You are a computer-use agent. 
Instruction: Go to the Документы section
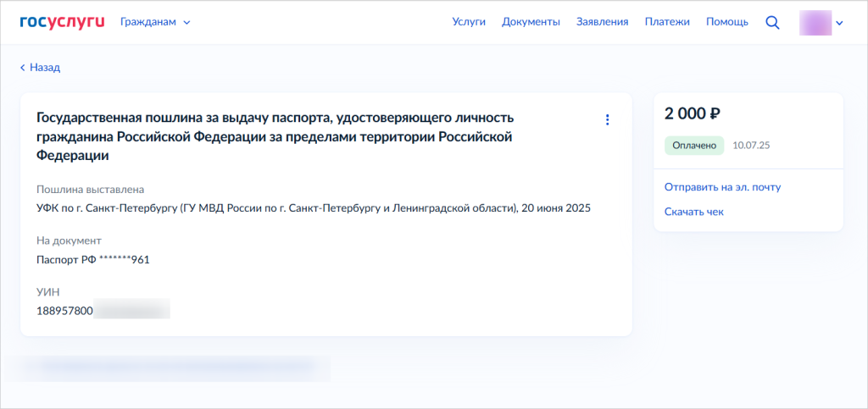tap(531, 22)
